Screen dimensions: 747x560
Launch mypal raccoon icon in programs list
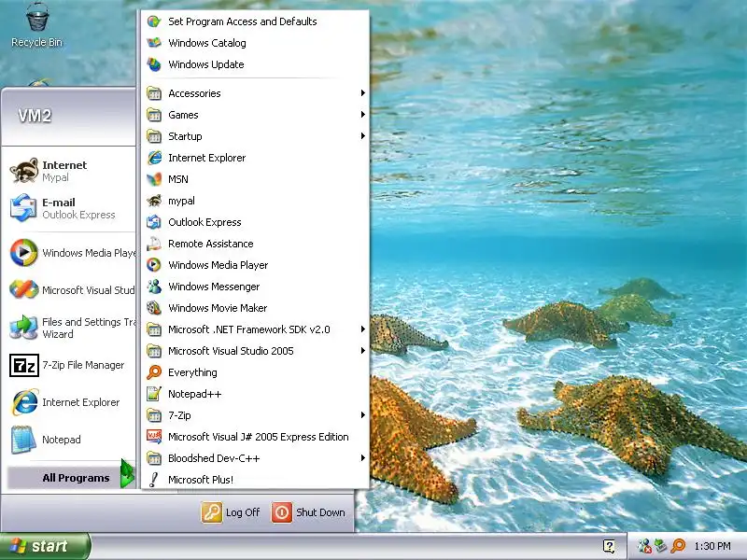154,201
